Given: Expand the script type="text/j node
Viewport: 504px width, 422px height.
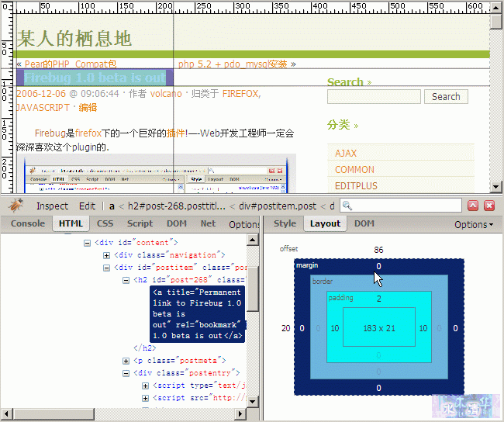Looking at the screenshot, I should (x=145, y=386).
